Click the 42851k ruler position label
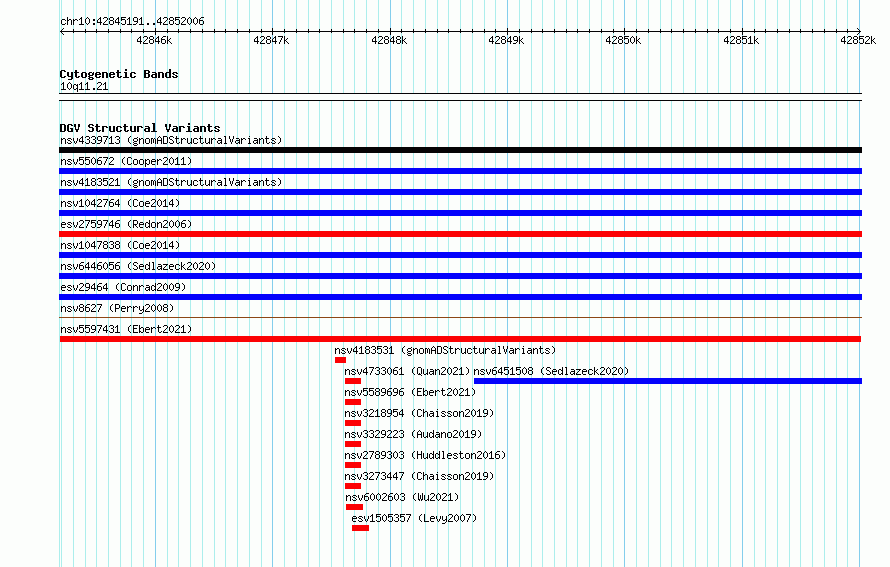The height and width of the screenshot is (567, 890). point(741,40)
